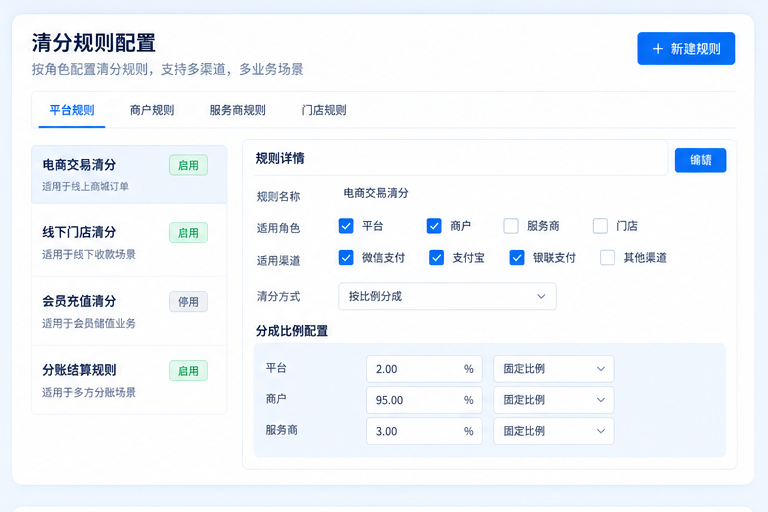Screen dimensions: 768x512
Task: Click the subtitle 适用于线上商城订单
Action: coord(85,187)
